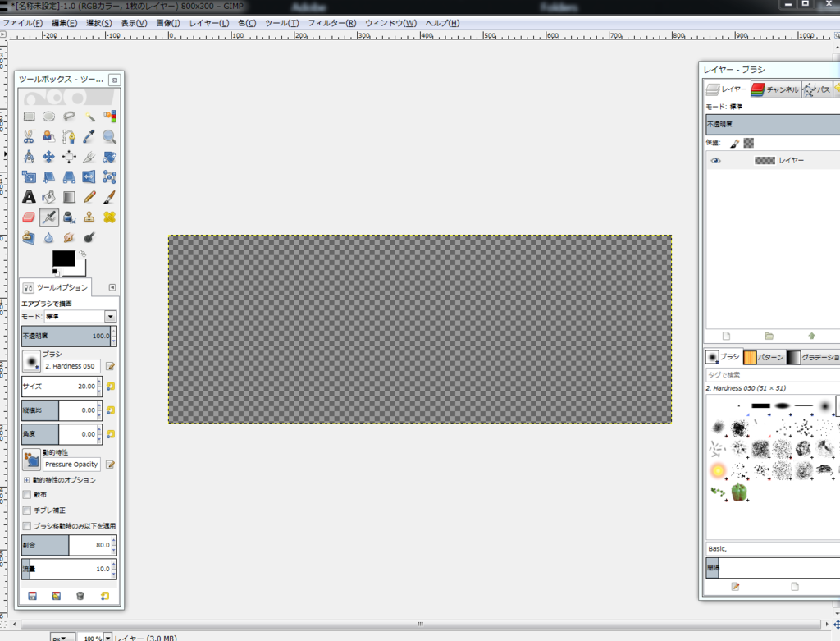Select the Flip tool
Image resolution: width=840 pixels, height=641 pixels.
(89, 176)
